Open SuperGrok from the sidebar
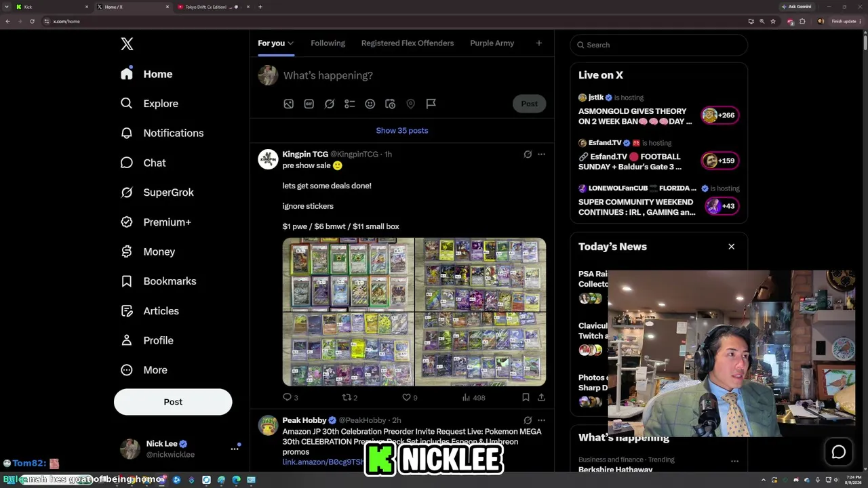The width and height of the screenshot is (868, 488). pos(157,192)
